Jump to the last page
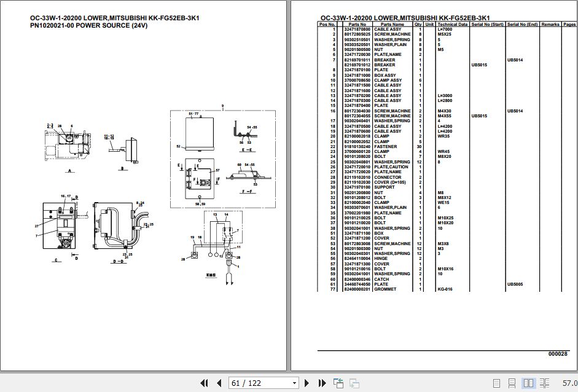The image size is (578, 392). (x=322, y=383)
